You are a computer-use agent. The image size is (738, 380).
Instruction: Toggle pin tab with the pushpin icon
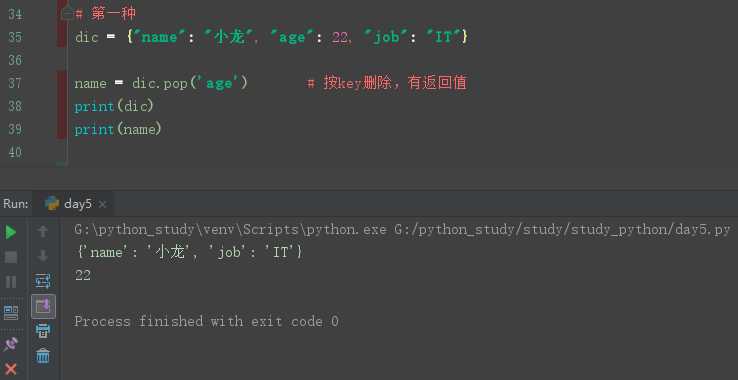10,344
